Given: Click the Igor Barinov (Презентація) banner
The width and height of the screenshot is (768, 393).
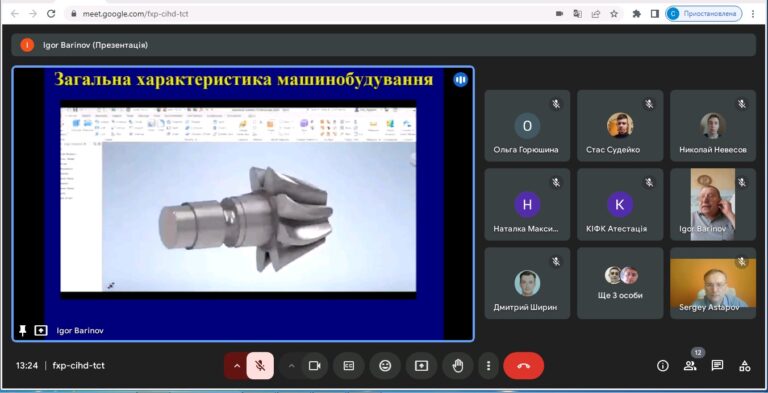Looking at the screenshot, I should pyautogui.click(x=384, y=45).
